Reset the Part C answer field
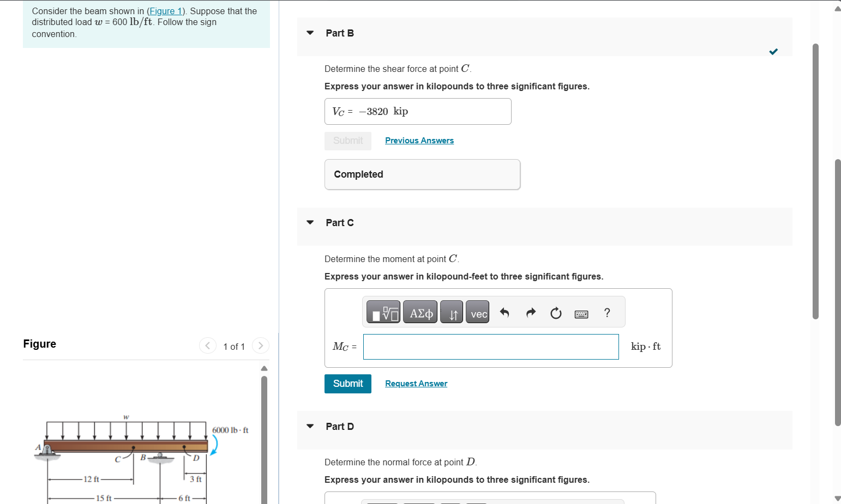Viewport: 841px width, 504px height. tap(556, 313)
